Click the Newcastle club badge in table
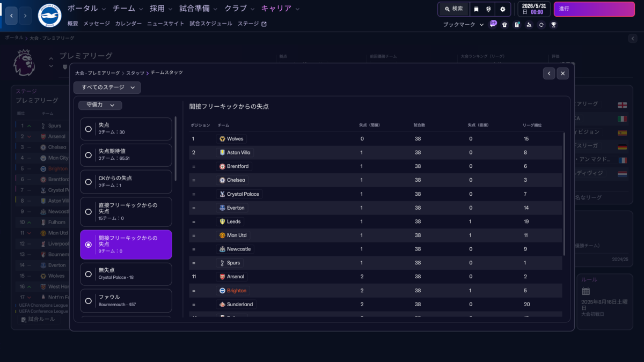The image size is (644, 362). 222,249
